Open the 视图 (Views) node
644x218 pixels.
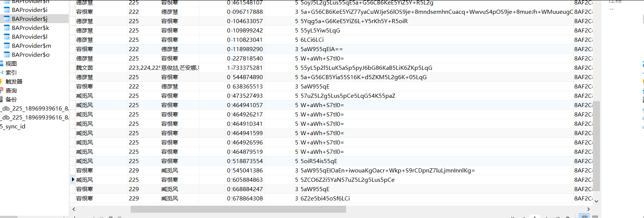[11, 63]
